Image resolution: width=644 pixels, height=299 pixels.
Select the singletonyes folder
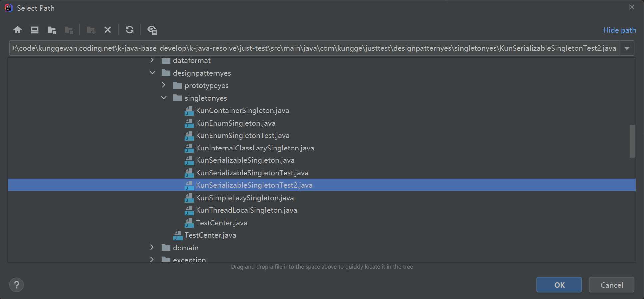(206, 98)
